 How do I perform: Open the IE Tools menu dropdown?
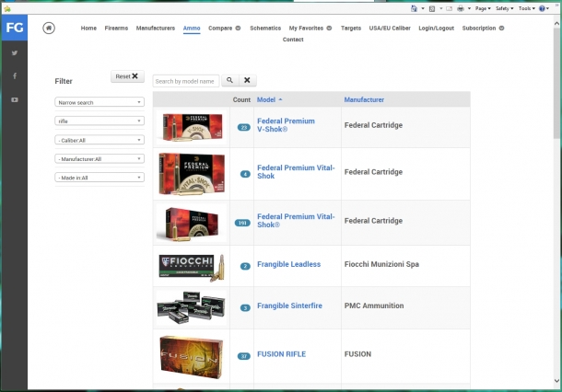tap(526, 8)
